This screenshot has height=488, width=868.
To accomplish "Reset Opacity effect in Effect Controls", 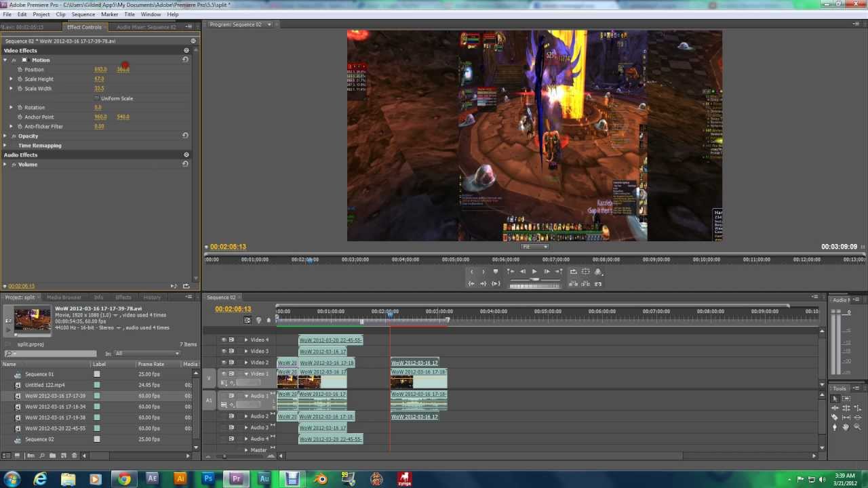I will point(185,136).
